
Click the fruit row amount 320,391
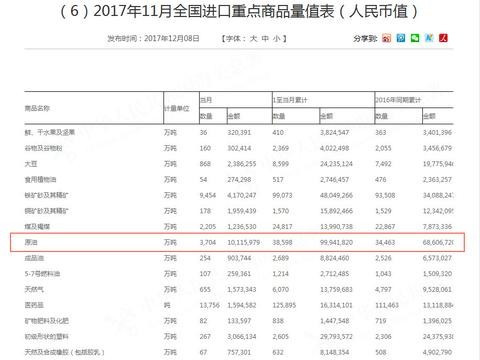pyautogui.click(x=239, y=133)
